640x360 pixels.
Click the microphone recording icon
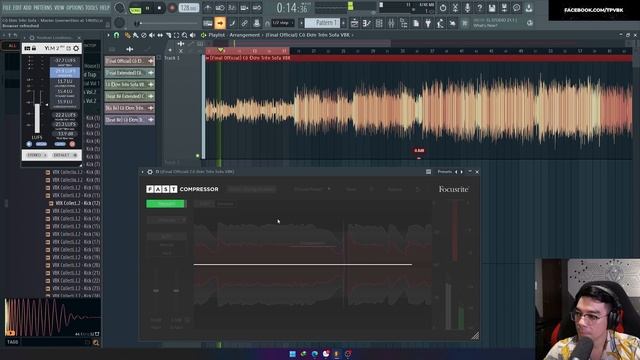point(467,7)
